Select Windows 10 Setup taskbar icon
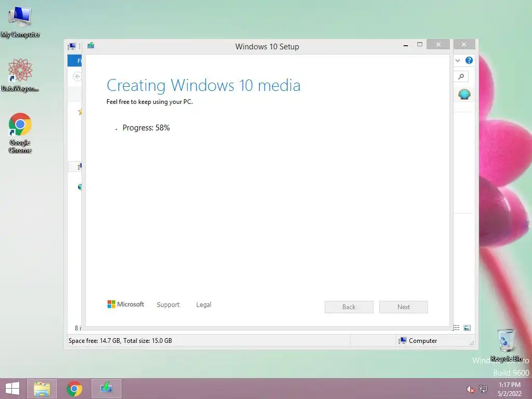532x399 pixels. (106, 389)
